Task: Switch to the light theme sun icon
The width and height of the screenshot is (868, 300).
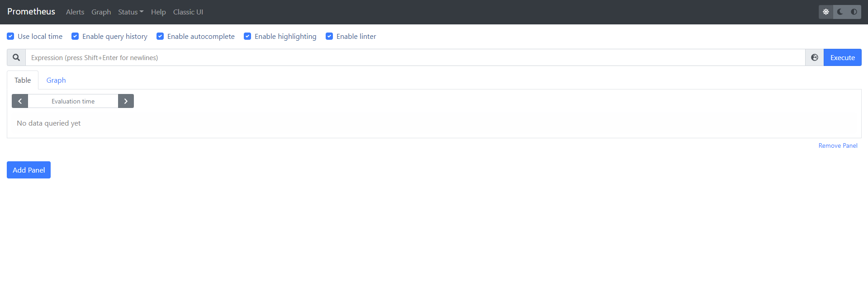Action: click(x=825, y=12)
